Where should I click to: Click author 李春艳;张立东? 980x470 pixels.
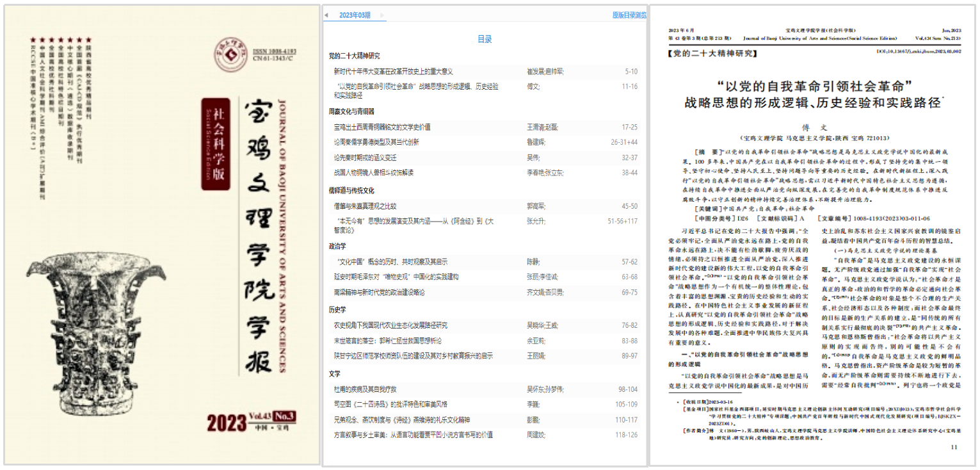tap(545, 173)
